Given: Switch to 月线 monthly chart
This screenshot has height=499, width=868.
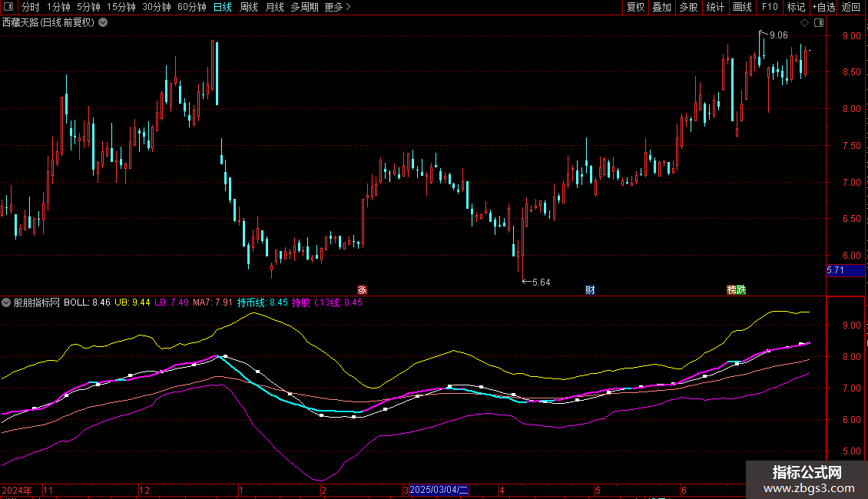Looking at the screenshot, I should pos(274,7).
